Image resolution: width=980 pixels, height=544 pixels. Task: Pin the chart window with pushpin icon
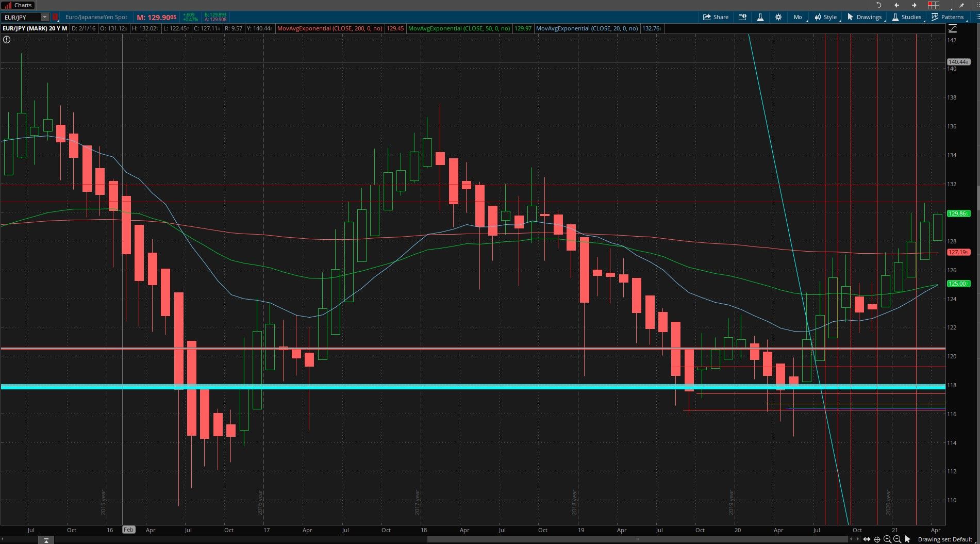coord(961,5)
